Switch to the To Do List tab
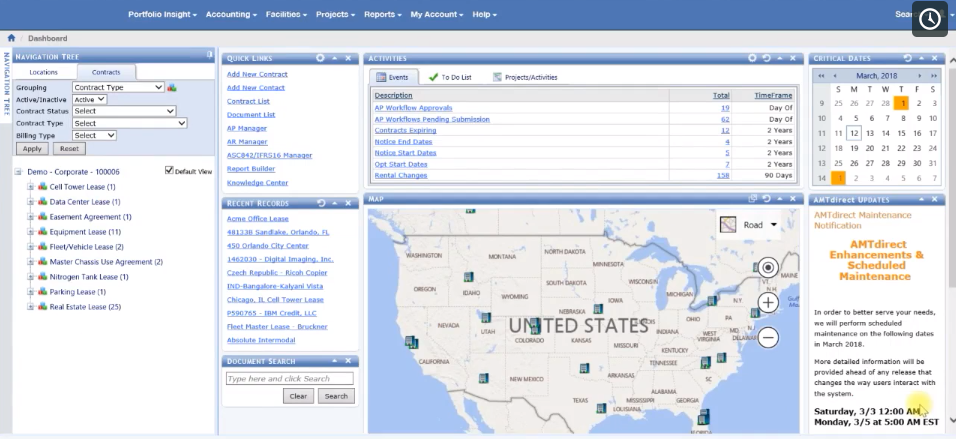Image resolution: width=956 pixels, height=439 pixels. (x=451, y=77)
